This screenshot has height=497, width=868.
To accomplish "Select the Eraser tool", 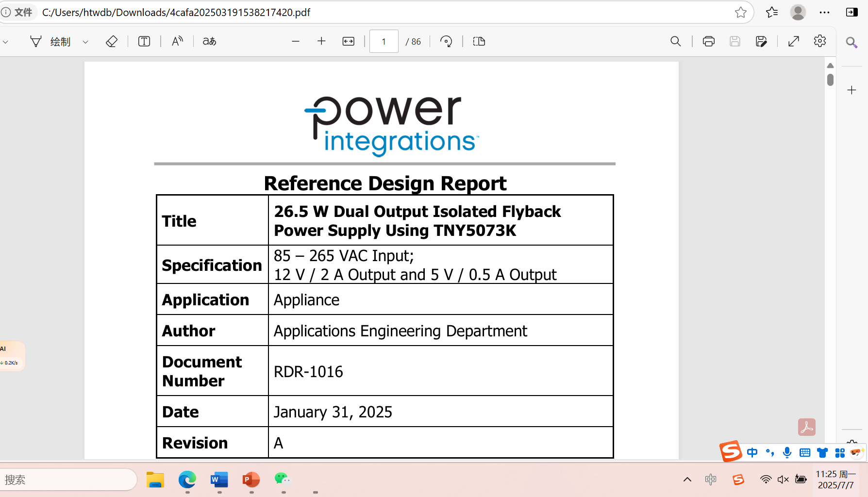I will click(112, 41).
